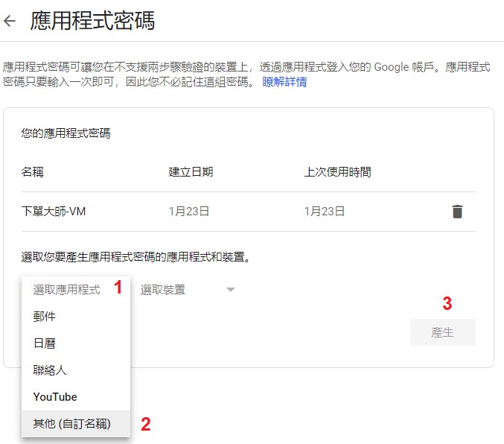Click the 上次使用時間 column header
The width and height of the screenshot is (504, 444).
tap(337, 172)
